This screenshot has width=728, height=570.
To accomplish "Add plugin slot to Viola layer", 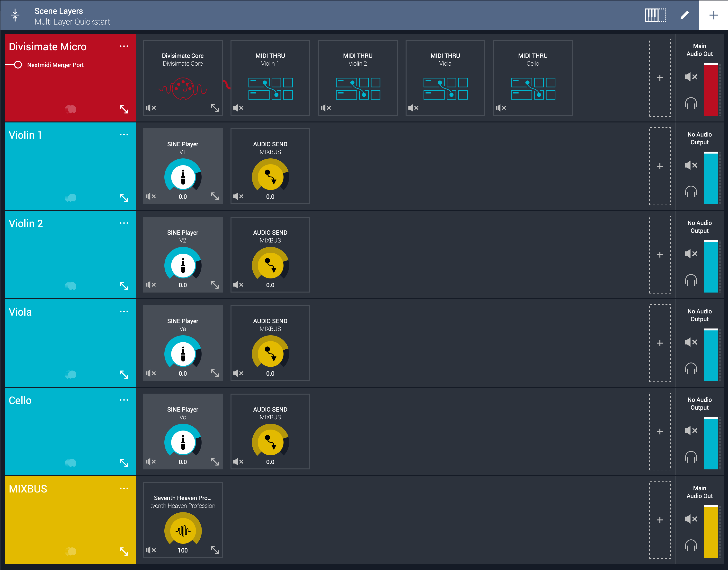I will point(659,343).
